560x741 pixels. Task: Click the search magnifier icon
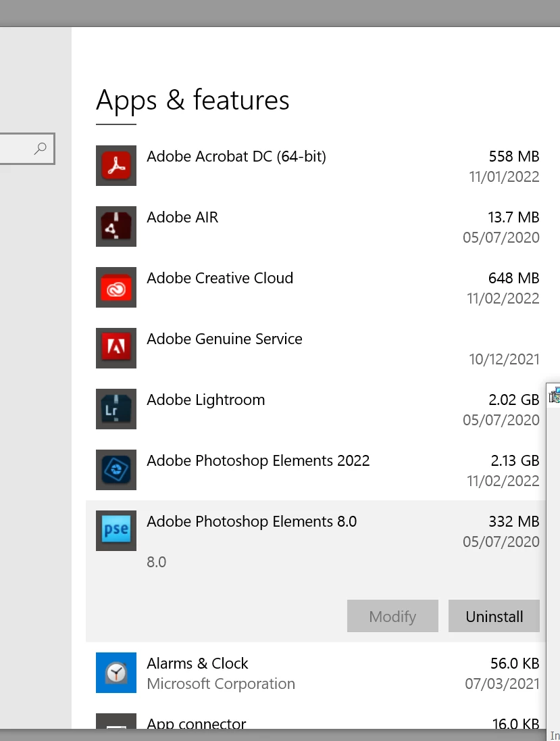41,148
